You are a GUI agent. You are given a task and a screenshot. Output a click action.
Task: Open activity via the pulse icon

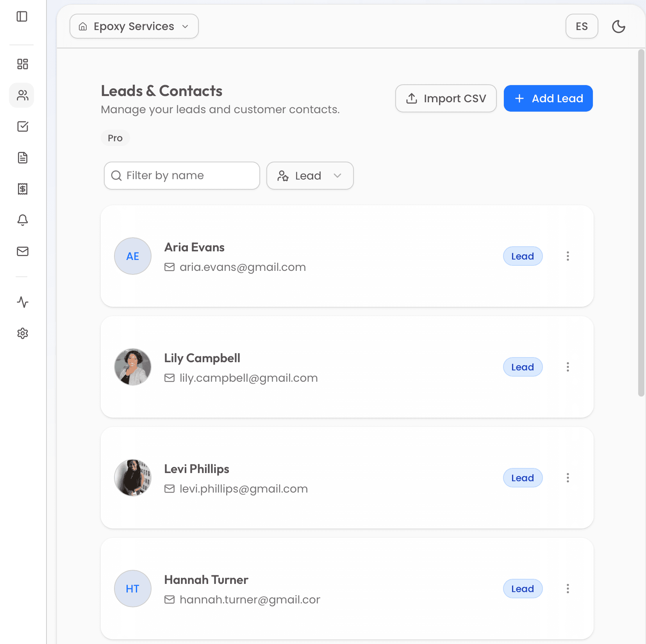23,302
